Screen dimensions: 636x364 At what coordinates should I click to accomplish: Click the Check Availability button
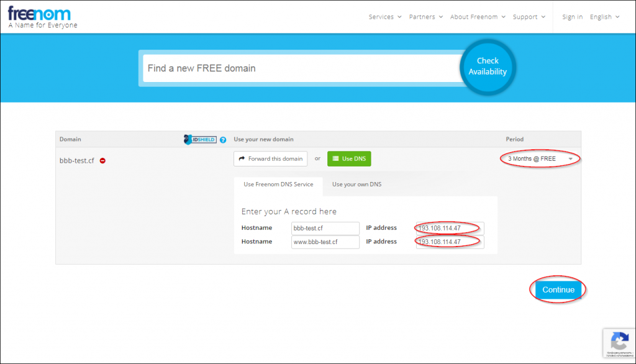coord(488,66)
